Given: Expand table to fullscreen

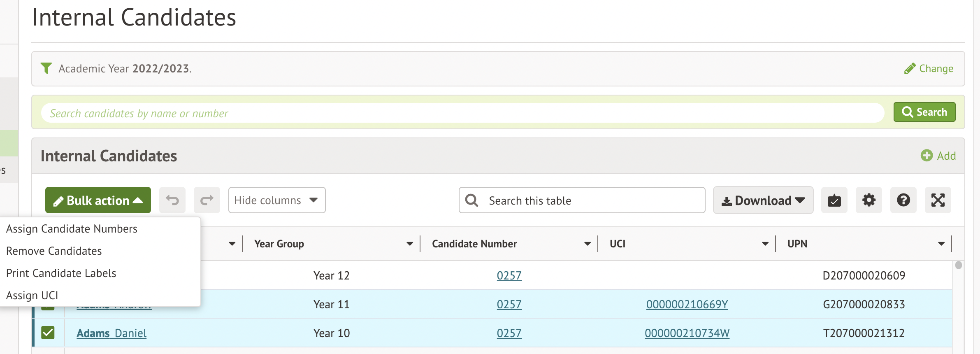Looking at the screenshot, I should click(x=938, y=200).
